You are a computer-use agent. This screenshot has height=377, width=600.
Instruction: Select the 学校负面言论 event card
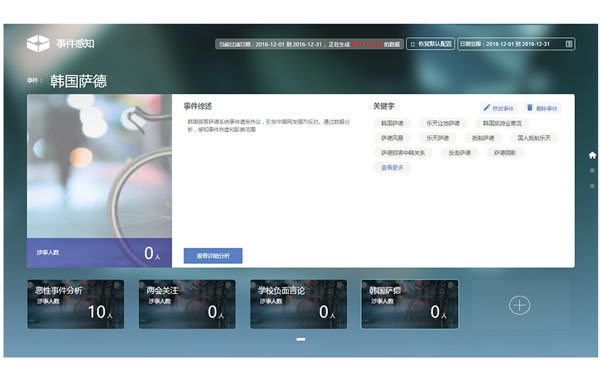(298, 304)
